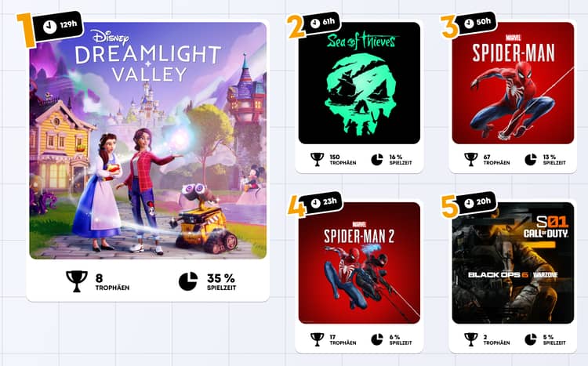Click the trophy icon beside 67 Trophäen
Viewport: 588px width, 366px height.
[470, 159]
